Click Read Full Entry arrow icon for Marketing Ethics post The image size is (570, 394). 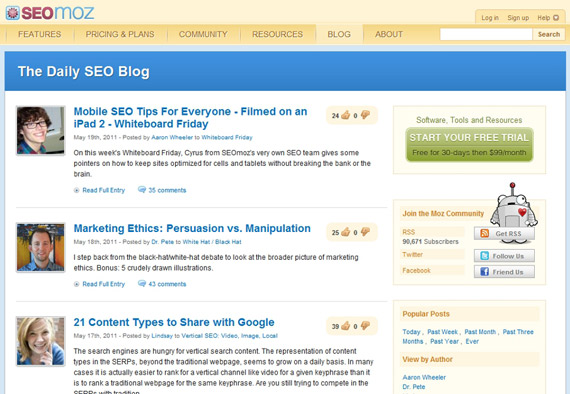[76, 284]
